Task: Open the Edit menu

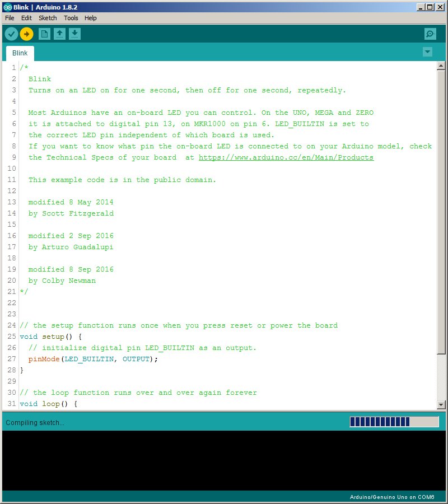Action: [x=26, y=18]
